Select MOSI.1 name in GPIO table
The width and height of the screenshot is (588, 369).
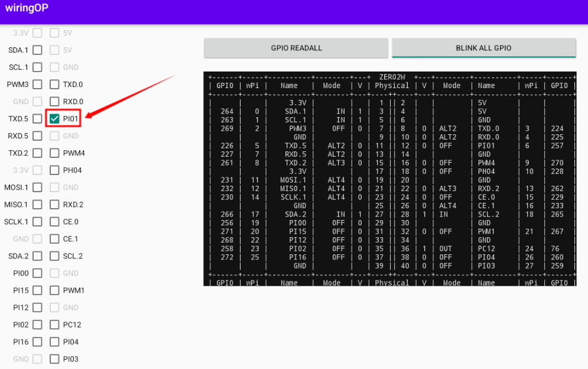pyautogui.click(x=293, y=180)
